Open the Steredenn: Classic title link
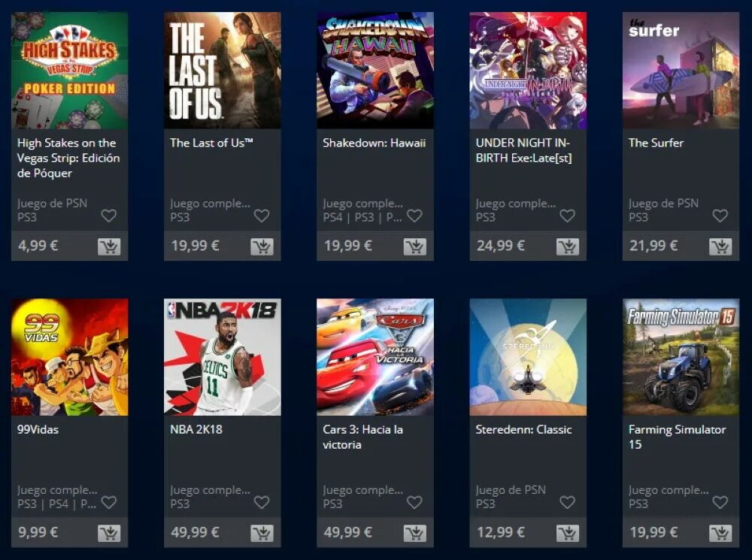 pyautogui.click(x=523, y=430)
